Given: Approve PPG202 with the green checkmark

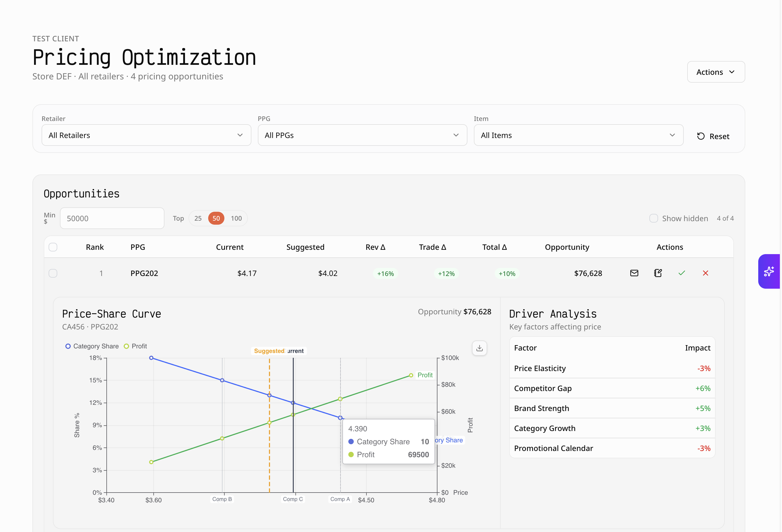Looking at the screenshot, I should [x=682, y=273].
